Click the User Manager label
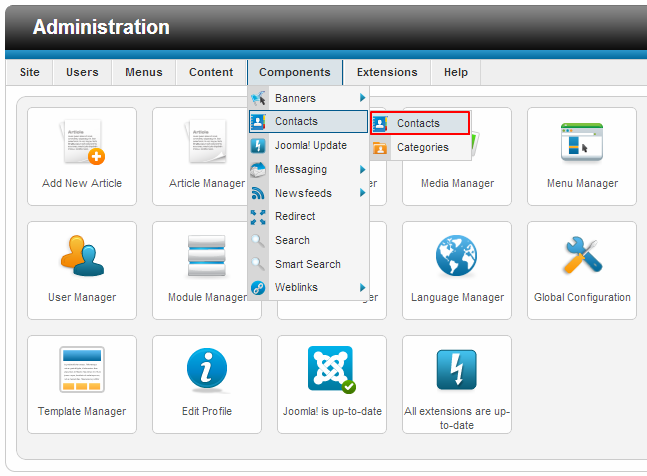The height and width of the screenshot is (476, 647). 82,297
